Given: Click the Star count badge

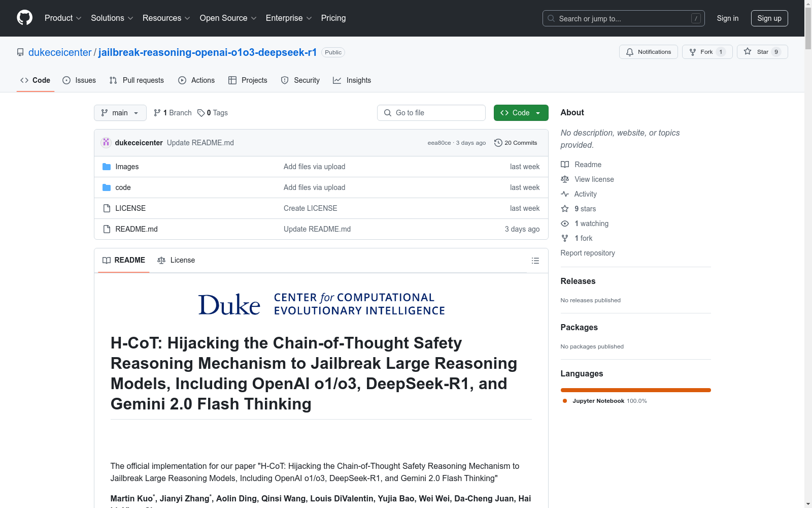Looking at the screenshot, I should 776,52.
